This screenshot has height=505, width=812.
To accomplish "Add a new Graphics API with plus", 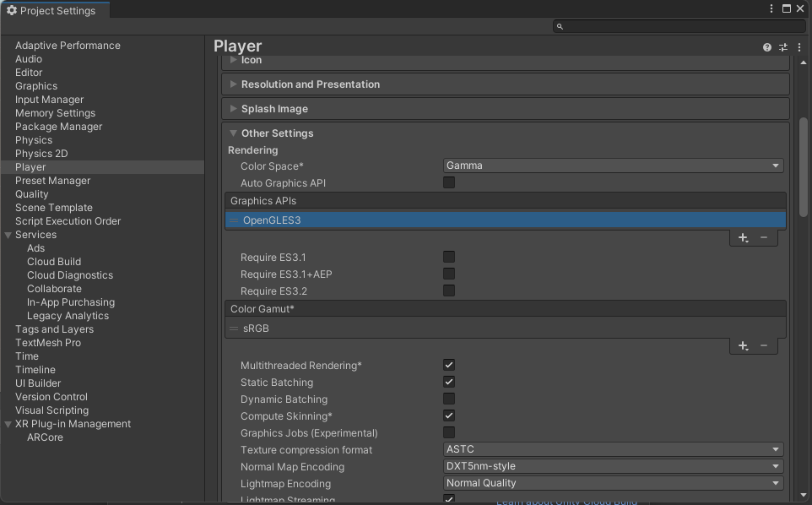I will (743, 238).
